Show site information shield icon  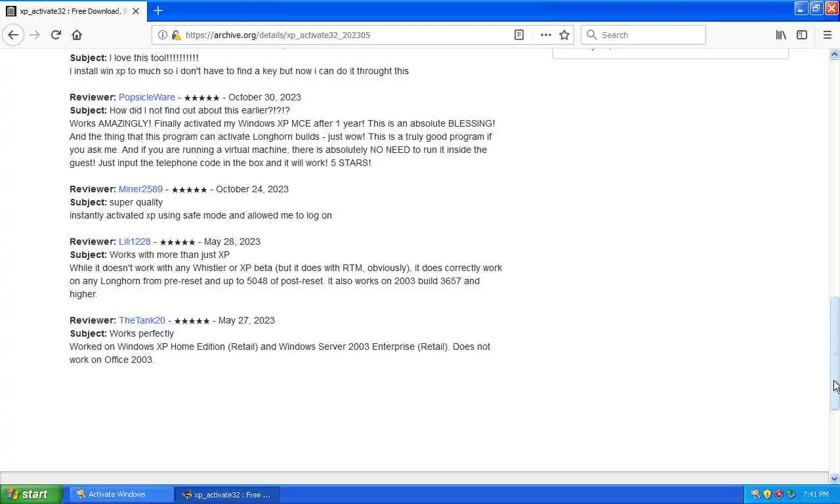coord(163,35)
